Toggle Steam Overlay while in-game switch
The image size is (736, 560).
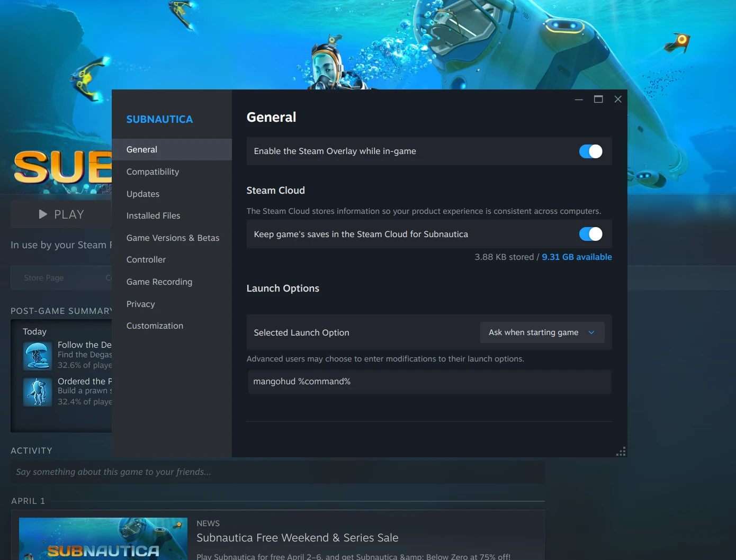point(590,151)
